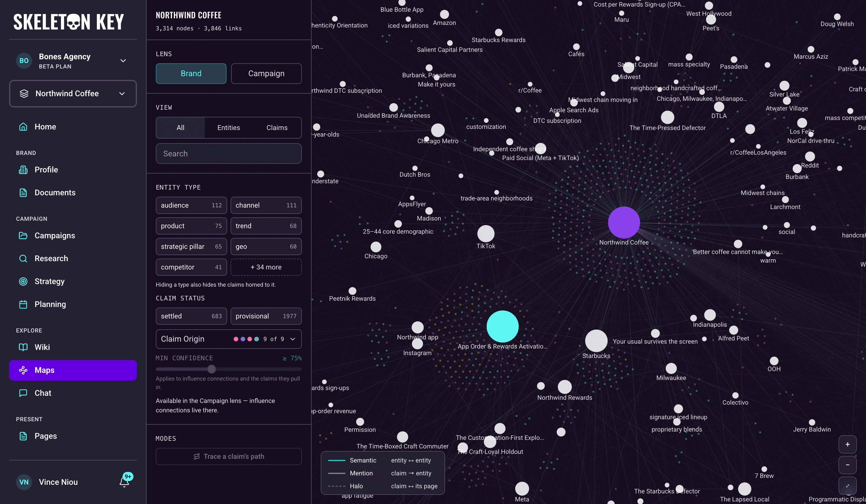The width and height of the screenshot is (866, 504).
Task: Select the Meta node
Action: pos(522,489)
